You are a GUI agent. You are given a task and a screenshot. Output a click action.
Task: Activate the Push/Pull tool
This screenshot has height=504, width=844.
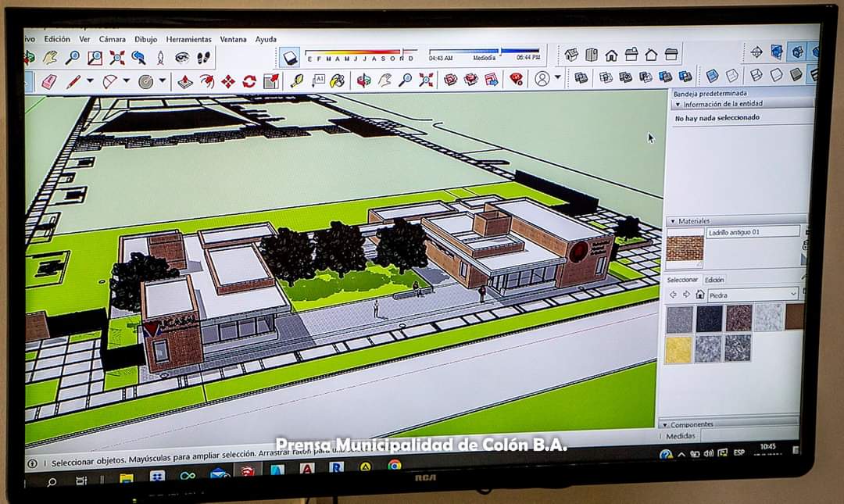185,81
